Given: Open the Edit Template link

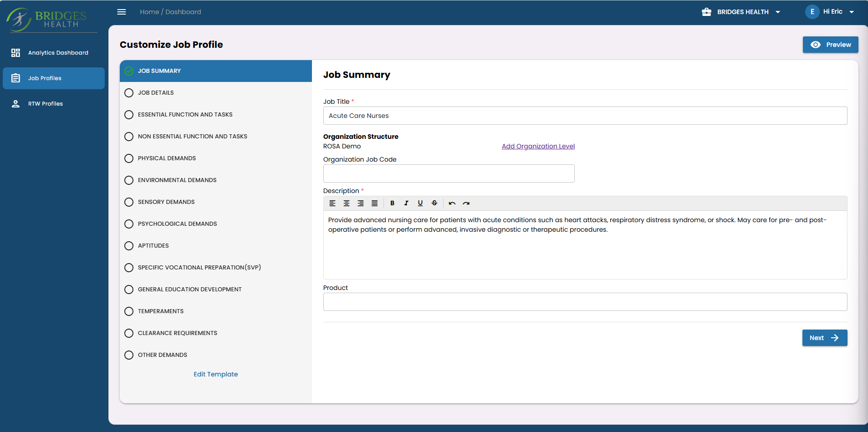Looking at the screenshot, I should [215, 374].
